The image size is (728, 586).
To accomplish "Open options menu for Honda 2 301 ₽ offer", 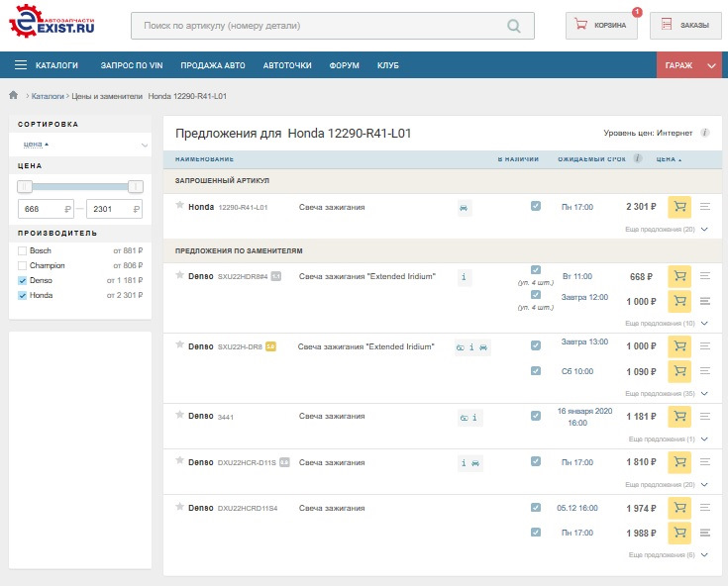I will point(705,207).
